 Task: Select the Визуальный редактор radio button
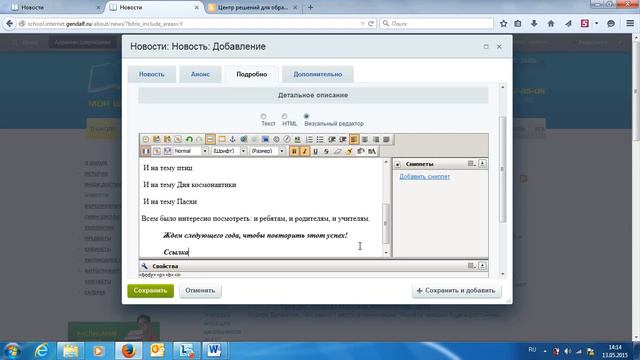click(x=307, y=116)
